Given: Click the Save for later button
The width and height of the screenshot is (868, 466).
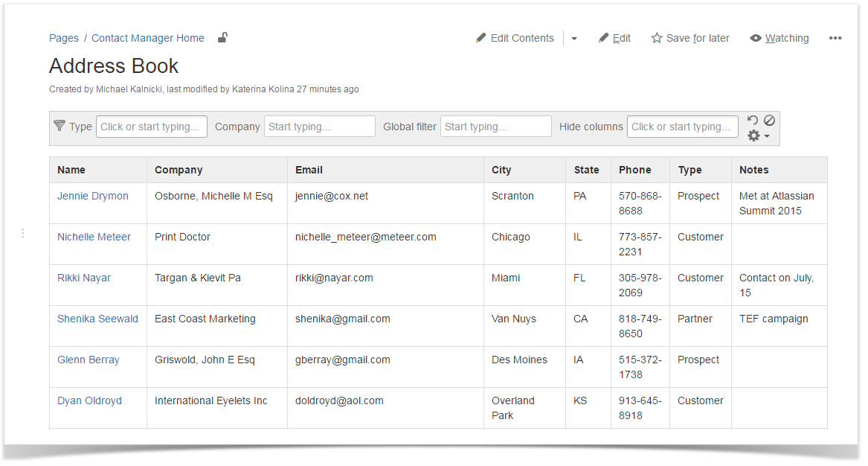Looking at the screenshot, I should pos(690,38).
